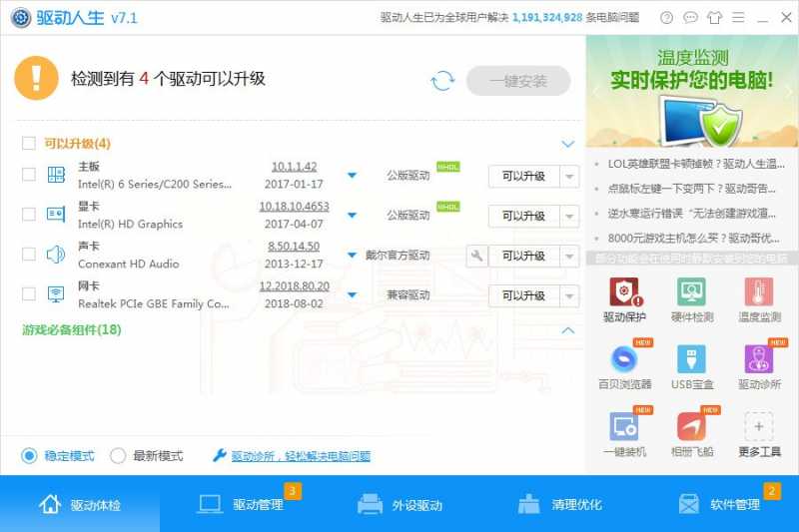Expand the 游戏必备组件 section chevron

567,330
